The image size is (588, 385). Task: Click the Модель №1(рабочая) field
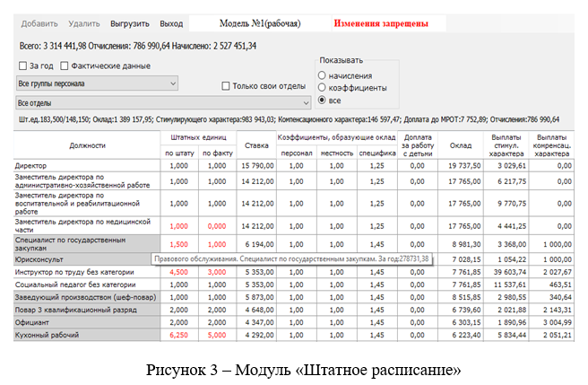coord(259,23)
